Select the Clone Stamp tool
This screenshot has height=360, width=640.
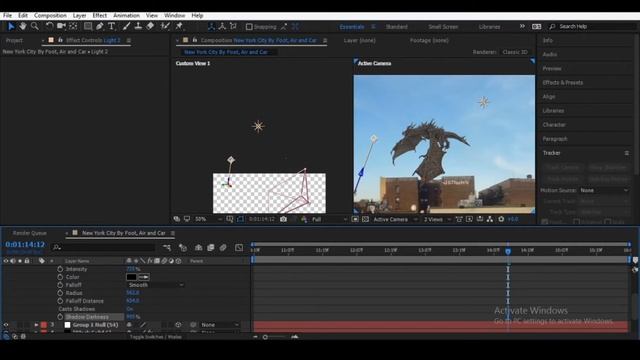click(138, 27)
